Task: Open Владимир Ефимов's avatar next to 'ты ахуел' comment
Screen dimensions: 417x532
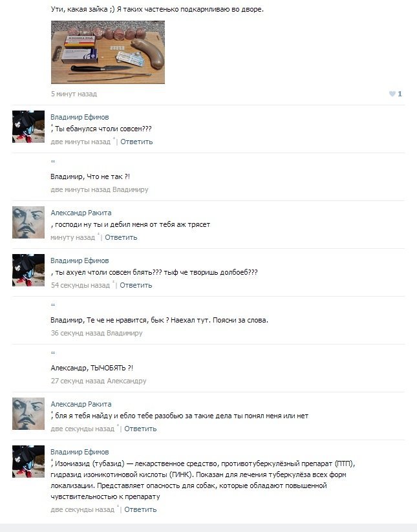Action: tap(28, 270)
